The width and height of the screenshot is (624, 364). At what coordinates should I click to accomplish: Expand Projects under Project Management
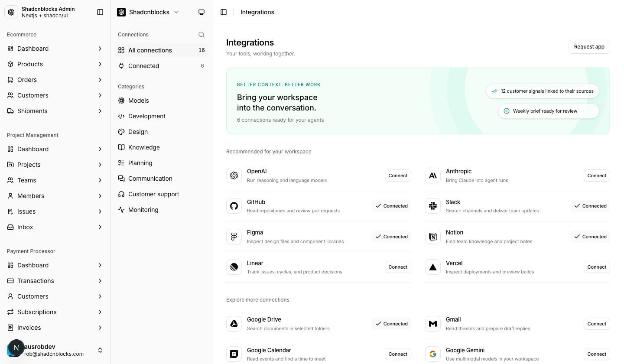coord(55,165)
